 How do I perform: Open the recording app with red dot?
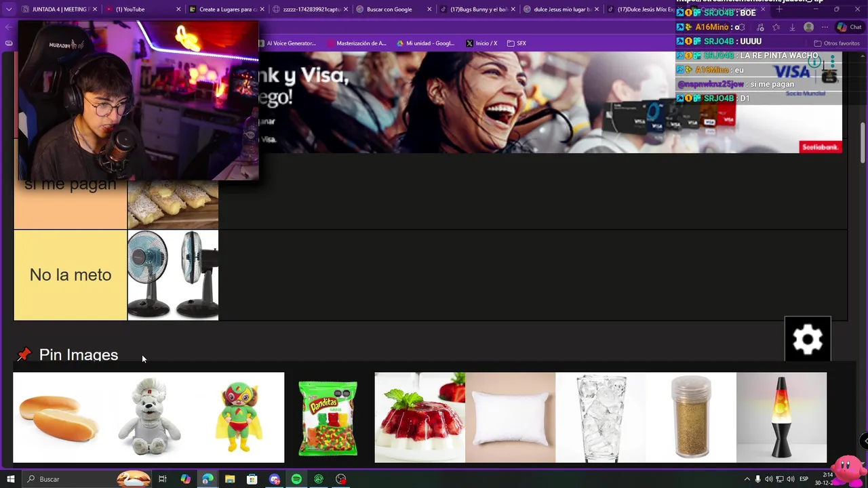(340, 479)
